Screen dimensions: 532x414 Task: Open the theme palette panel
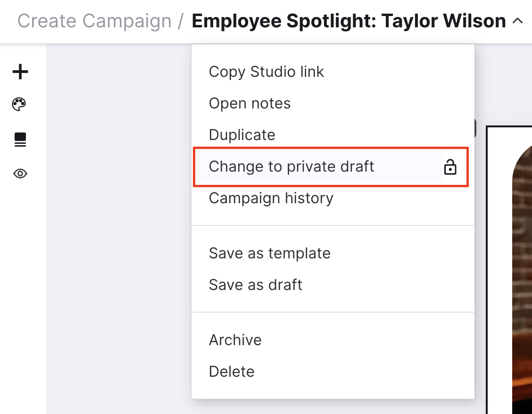pyautogui.click(x=20, y=105)
